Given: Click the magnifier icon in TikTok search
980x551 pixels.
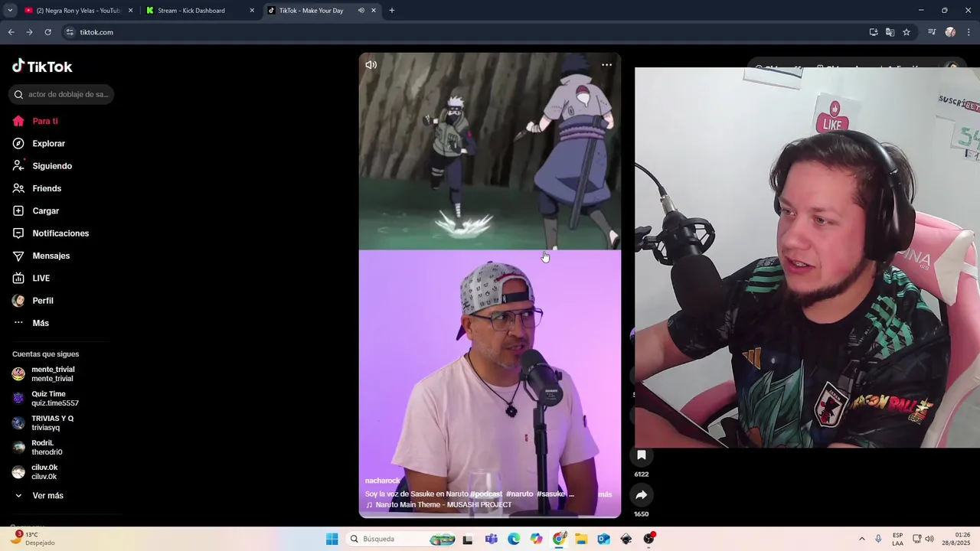Looking at the screenshot, I should pos(18,94).
